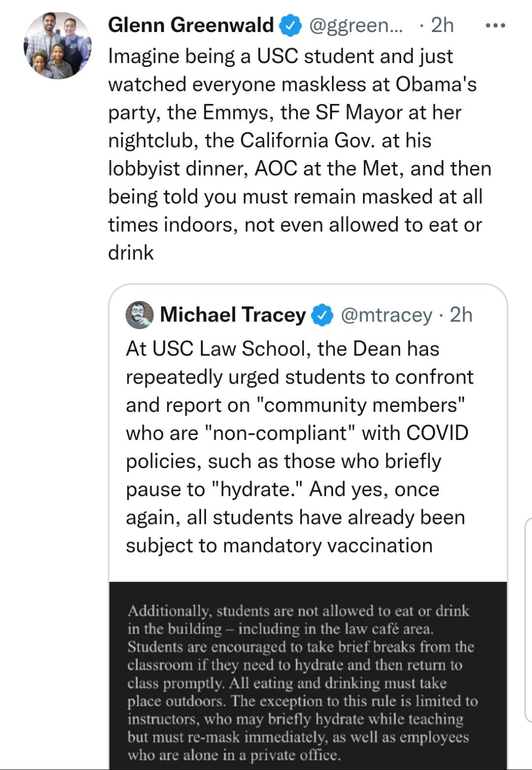Tap the 'Imagine being a USC student' text

[280, 56]
